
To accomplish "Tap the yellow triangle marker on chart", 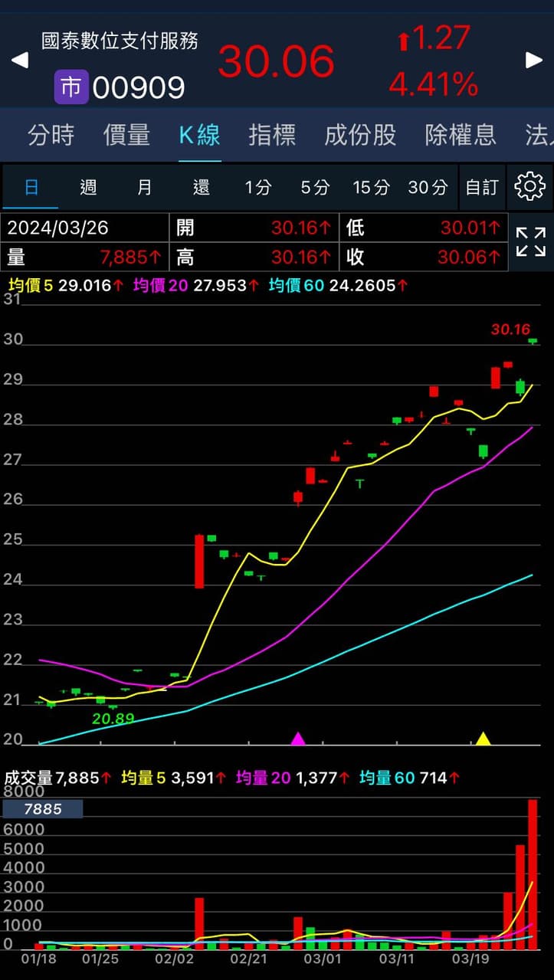I will coord(483,739).
